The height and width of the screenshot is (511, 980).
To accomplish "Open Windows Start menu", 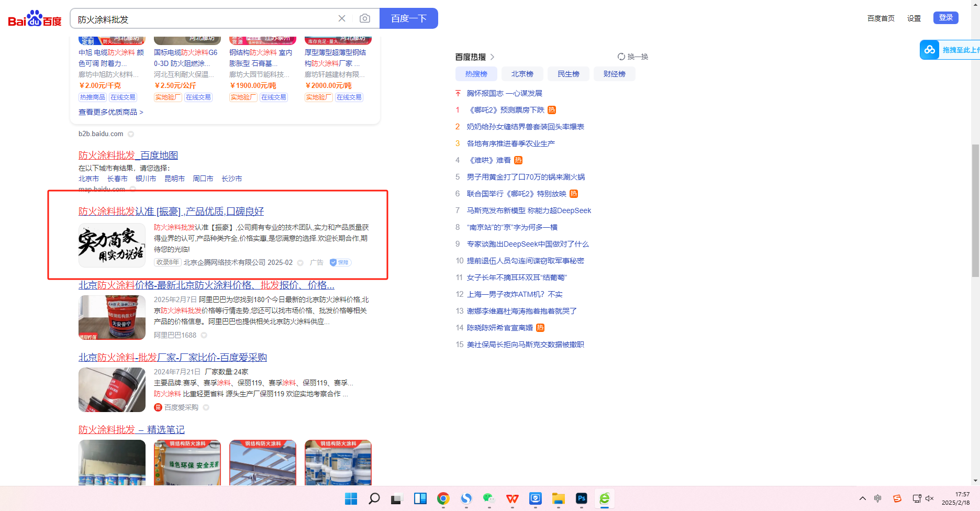I will pyautogui.click(x=351, y=498).
